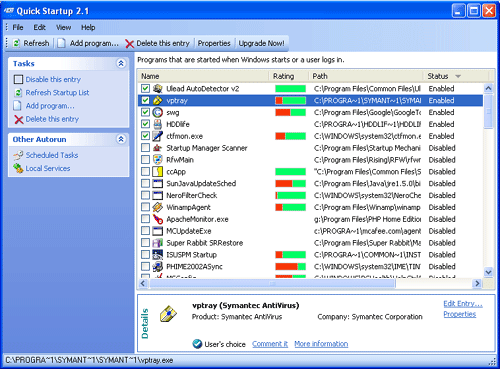Viewport: 500px width, 369px height.
Task: Click the Refresh Startup List sidebar icon
Action: [x=19, y=93]
